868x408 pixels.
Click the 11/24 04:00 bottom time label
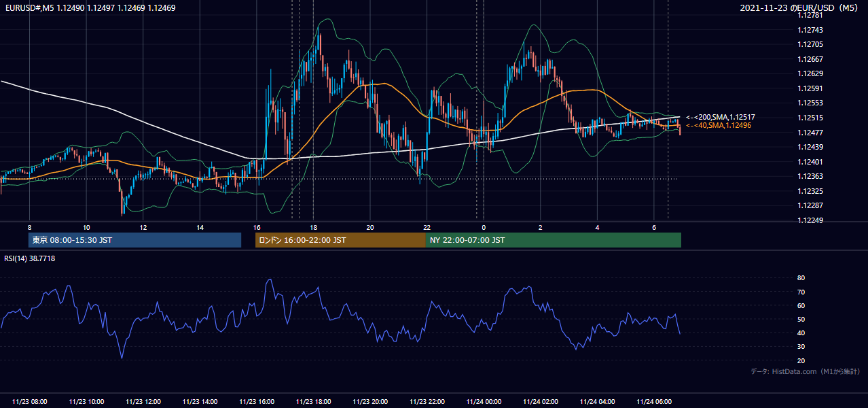click(x=597, y=402)
